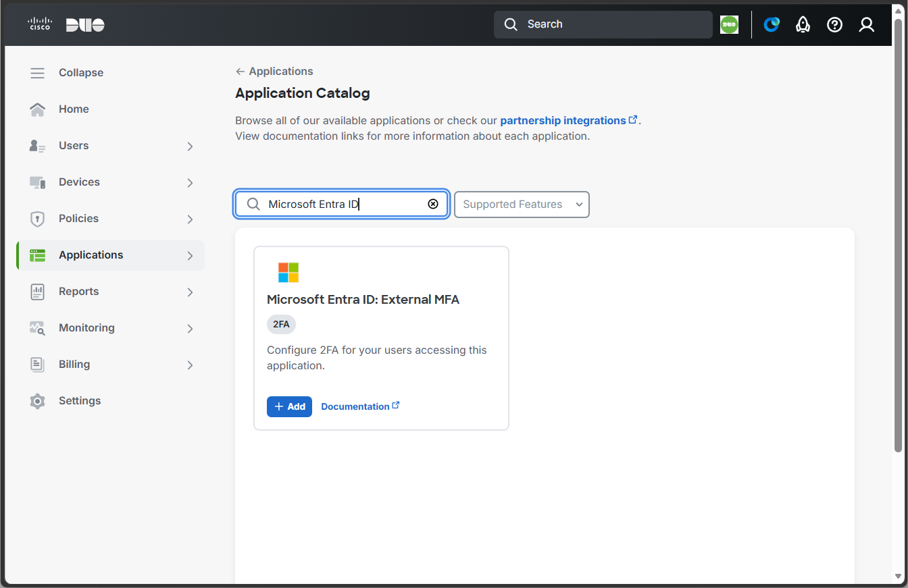Click the Applications sidebar icon
This screenshot has width=908, height=588.
(38, 255)
